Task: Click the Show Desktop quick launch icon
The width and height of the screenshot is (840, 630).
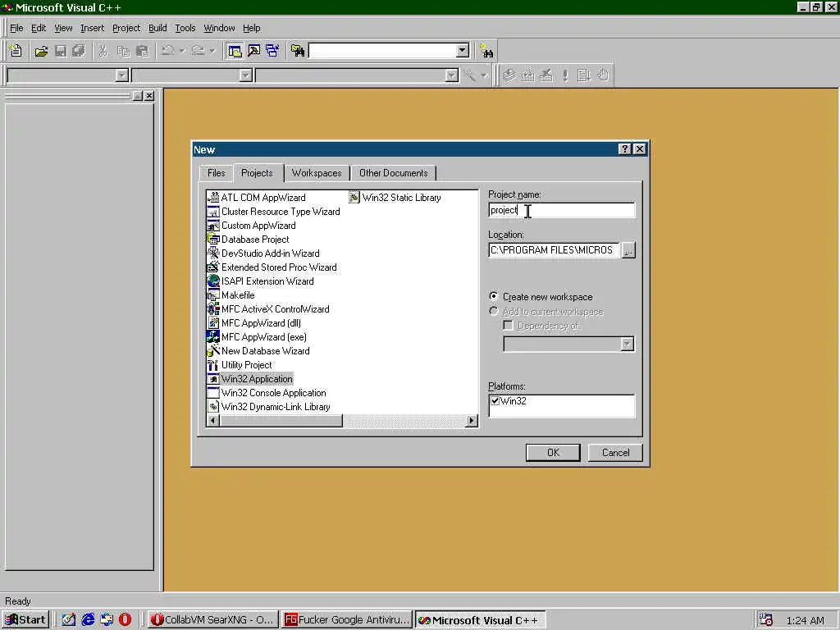Action: [69, 619]
